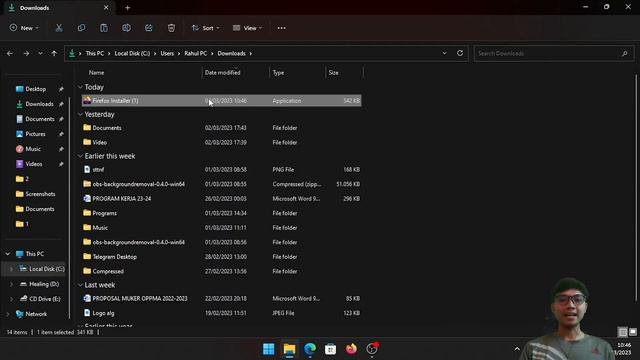Open a new Explorer tab

(x=127, y=8)
